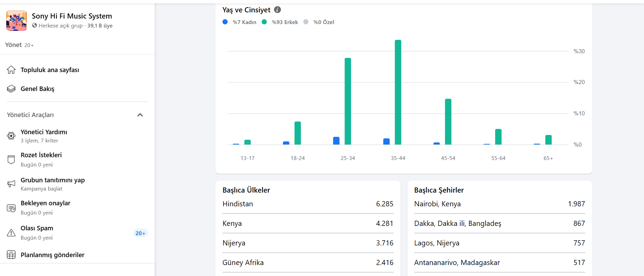This screenshot has width=644, height=276.
Task: Click the blue bar for ages 35-44
Action: (386, 141)
